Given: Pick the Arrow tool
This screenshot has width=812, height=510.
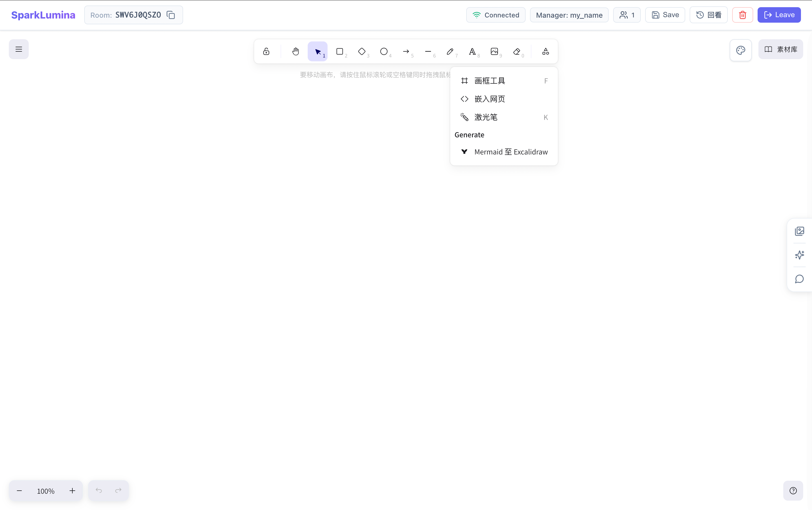Looking at the screenshot, I should [x=406, y=51].
